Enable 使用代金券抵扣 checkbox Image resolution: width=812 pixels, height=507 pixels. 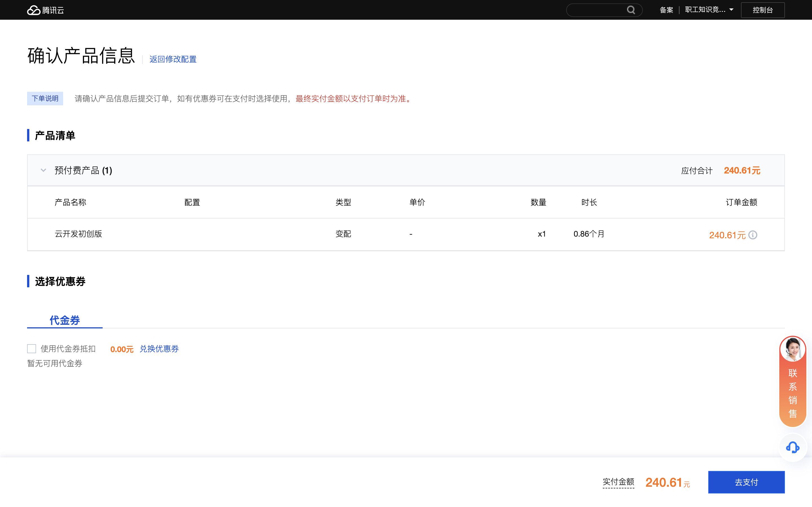(32, 349)
